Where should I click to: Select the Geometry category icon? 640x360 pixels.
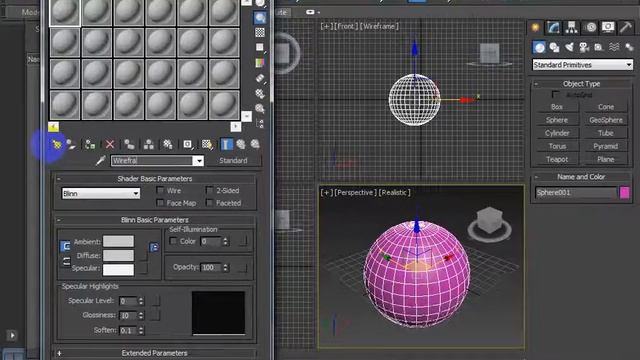coord(539,47)
